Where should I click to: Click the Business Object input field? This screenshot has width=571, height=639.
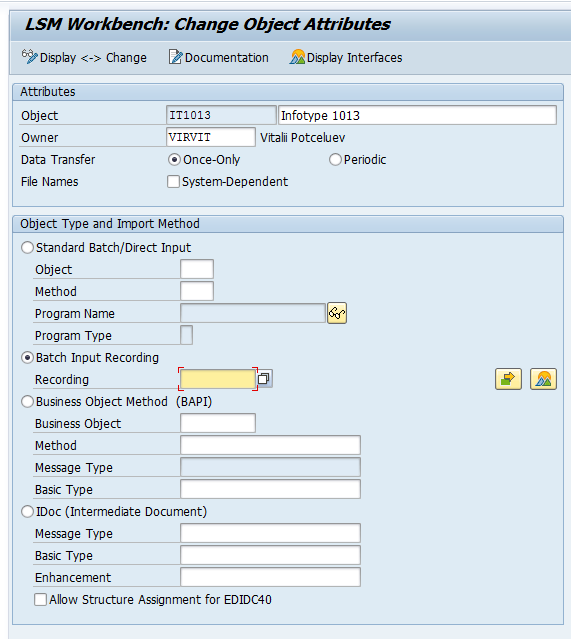pyautogui.click(x=218, y=423)
